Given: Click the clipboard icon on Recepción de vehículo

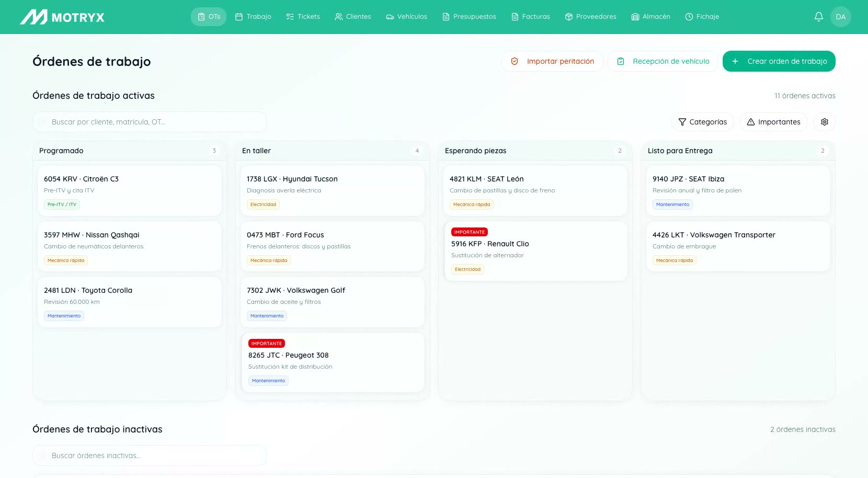Looking at the screenshot, I should click(x=621, y=61).
